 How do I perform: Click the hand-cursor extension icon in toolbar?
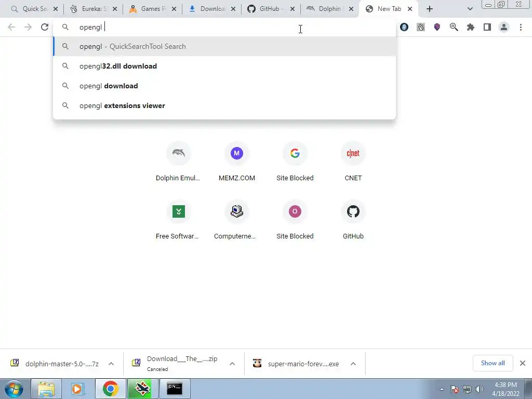click(x=421, y=27)
